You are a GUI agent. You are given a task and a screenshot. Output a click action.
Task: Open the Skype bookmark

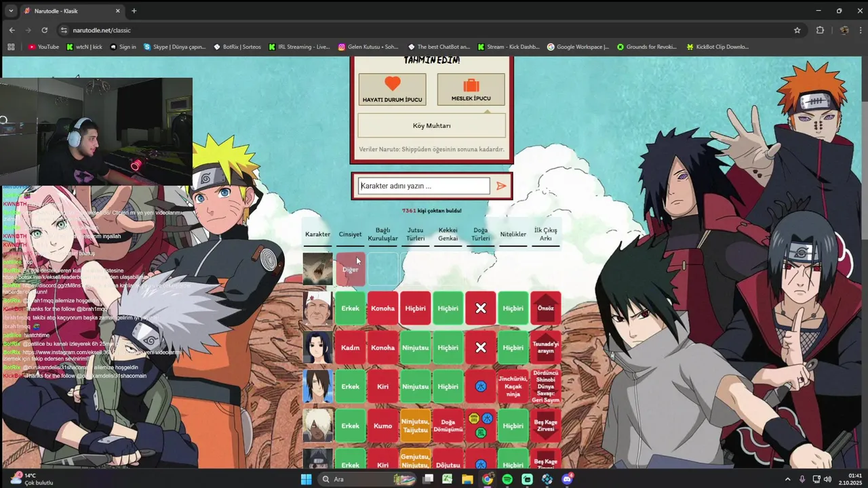click(174, 47)
